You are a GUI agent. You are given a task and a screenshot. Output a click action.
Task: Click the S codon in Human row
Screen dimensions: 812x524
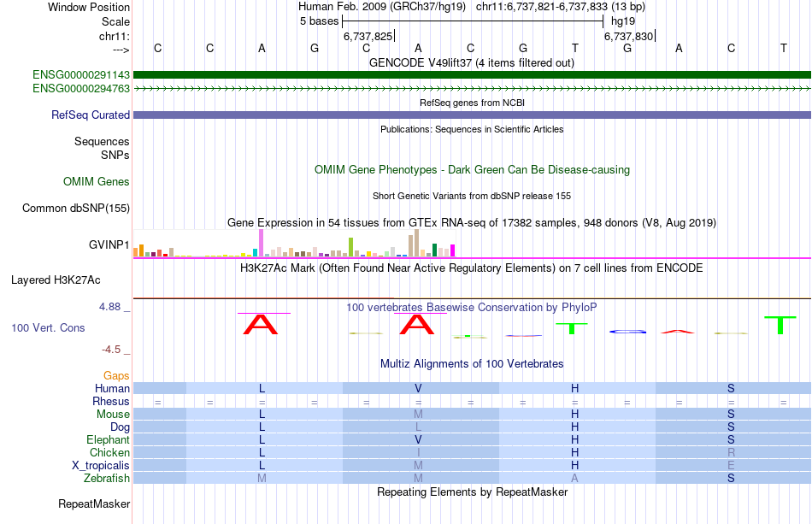(x=731, y=388)
